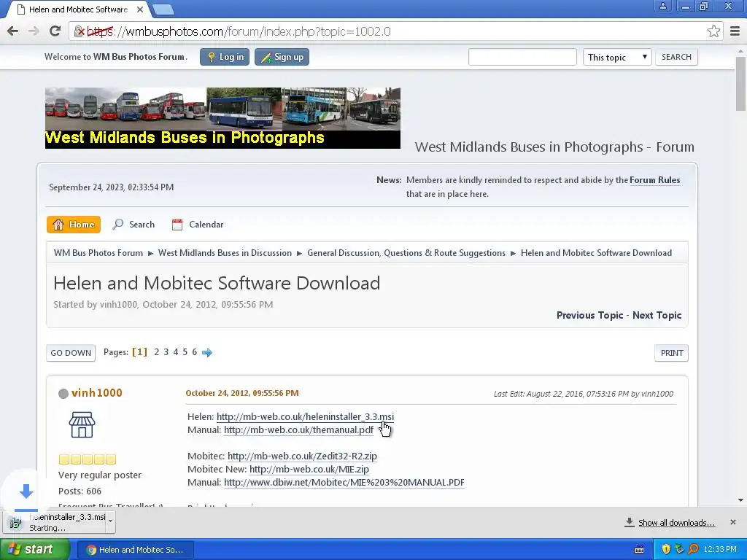Click the WM Bus Photos Forum breadcrumb

pos(98,253)
